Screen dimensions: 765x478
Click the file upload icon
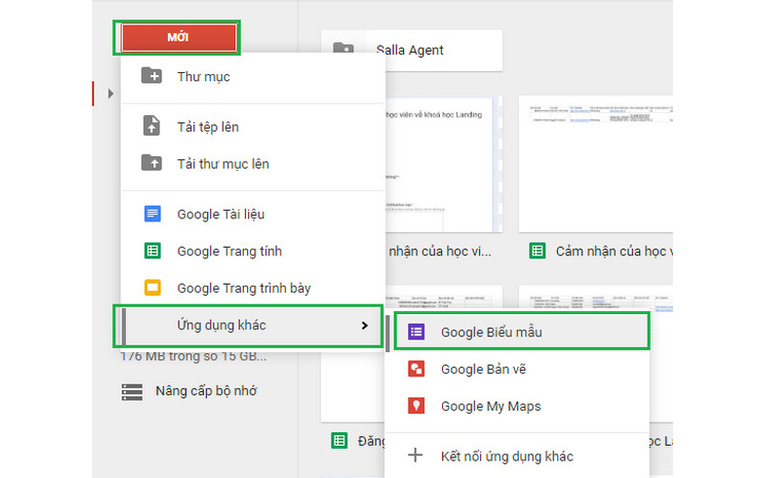[152, 126]
